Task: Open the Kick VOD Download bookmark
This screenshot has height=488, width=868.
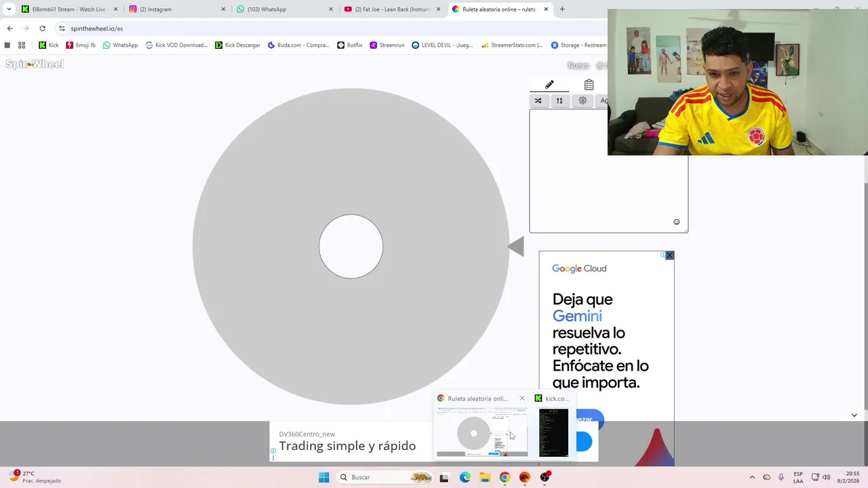Action: coord(176,45)
